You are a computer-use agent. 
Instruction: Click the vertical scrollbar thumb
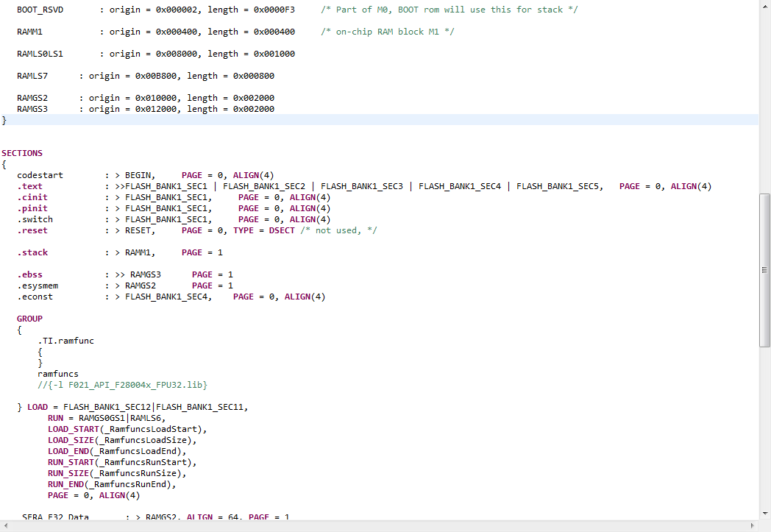(x=765, y=272)
